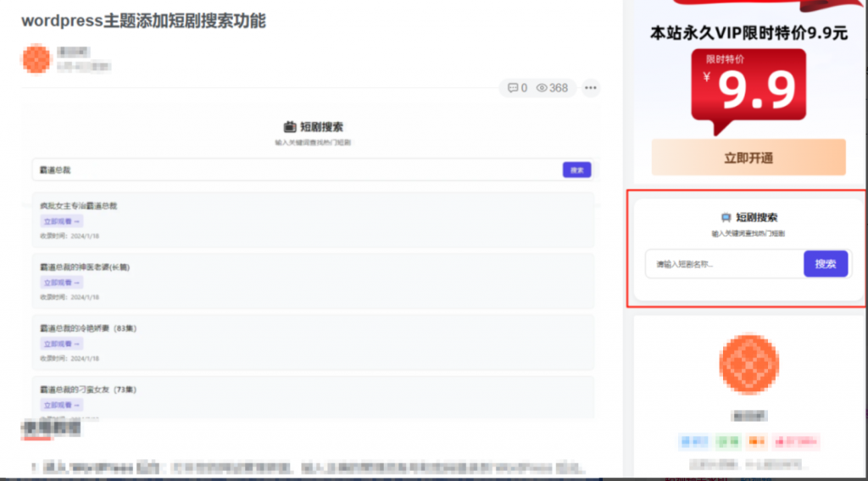Click 立即观看 under 疯批女主专治霸道总裁
Screen dimensions: 868x481
coord(61,221)
